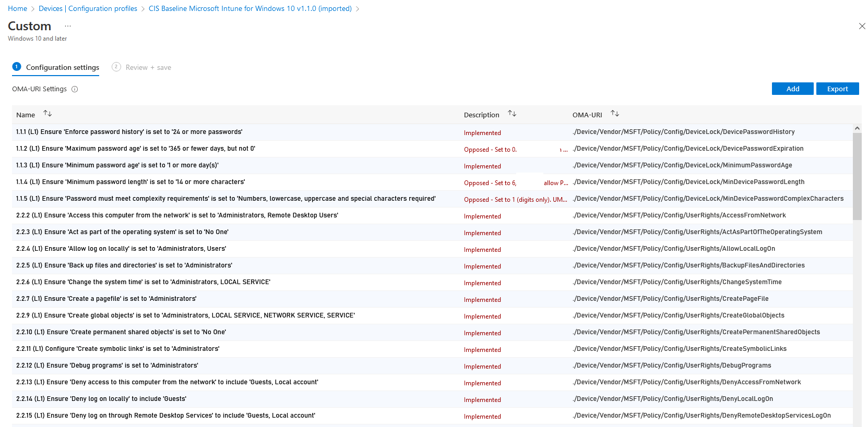Viewport: 868px width, 427px height.
Task: Select row 2.2.7 Create a pagefile
Action: tap(433, 299)
